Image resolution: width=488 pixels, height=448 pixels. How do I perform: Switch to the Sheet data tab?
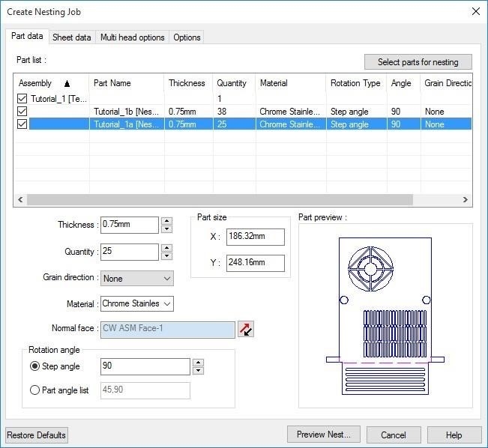(x=71, y=37)
